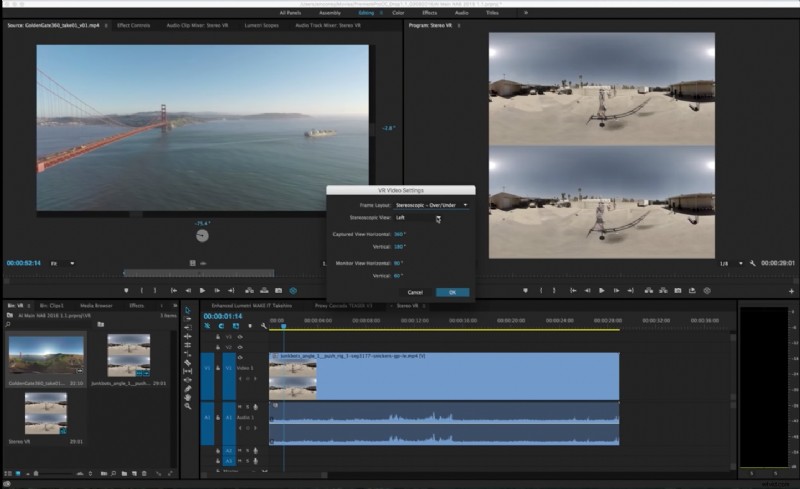
Task: Mark In point in Source monitor
Action: click(x=142, y=290)
